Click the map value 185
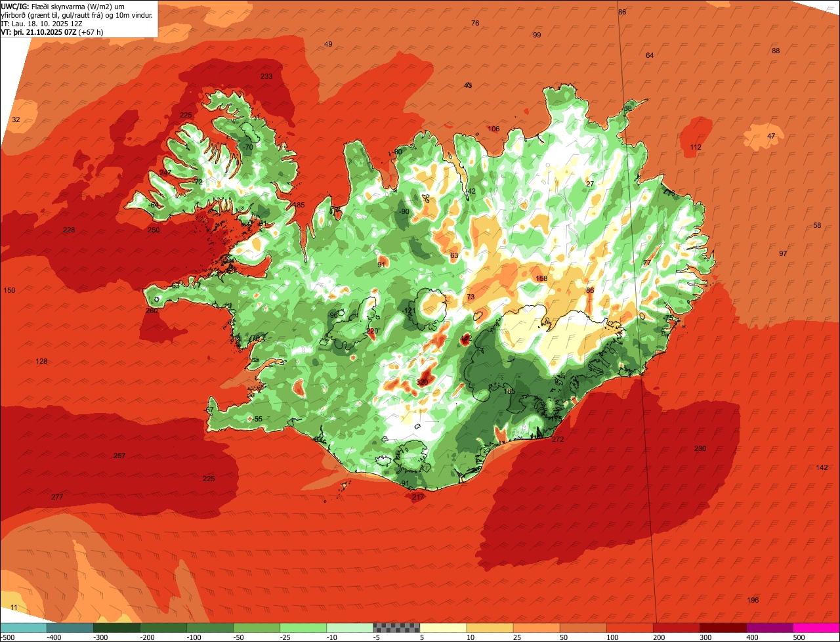This screenshot has width=840, height=642. point(299,205)
